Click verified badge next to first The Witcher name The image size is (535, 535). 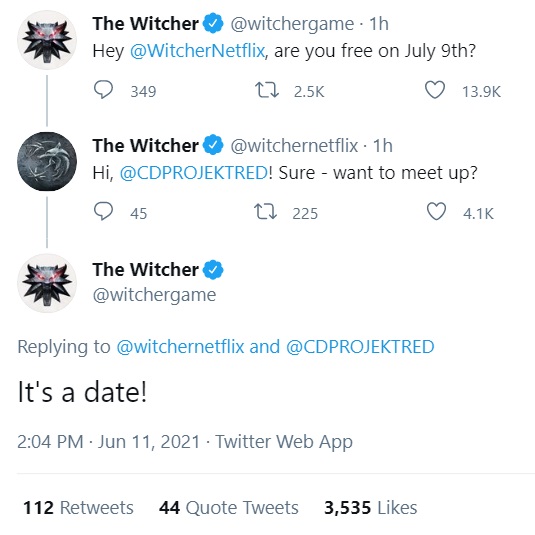(213, 23)
